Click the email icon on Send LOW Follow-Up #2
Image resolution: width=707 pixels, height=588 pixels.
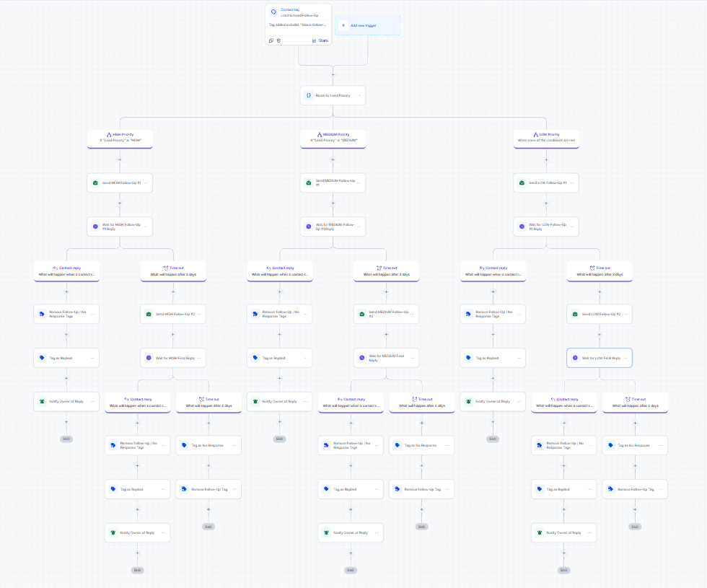(x=575, y=314)
